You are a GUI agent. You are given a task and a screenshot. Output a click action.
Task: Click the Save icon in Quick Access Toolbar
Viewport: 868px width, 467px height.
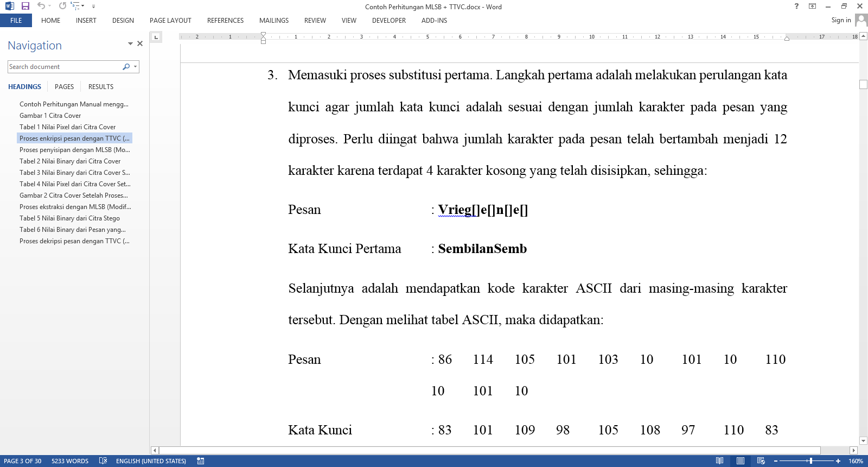(25, 6)
